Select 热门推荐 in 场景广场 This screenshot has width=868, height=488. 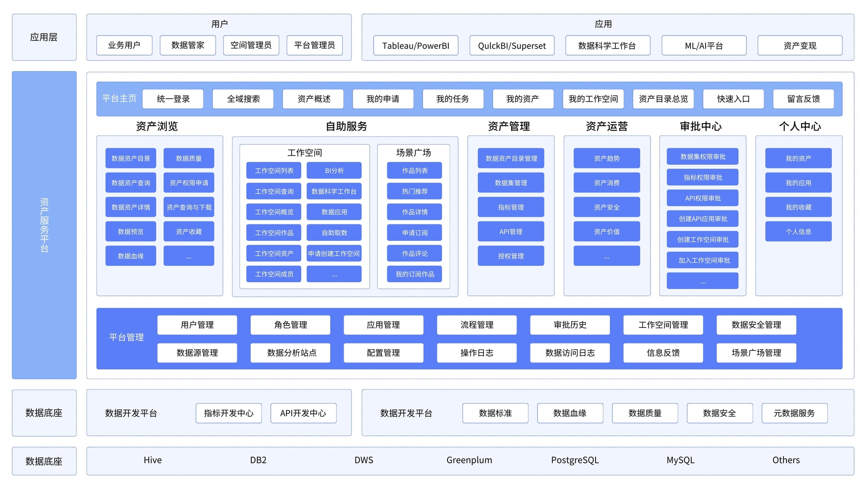[x=414, y=191]
